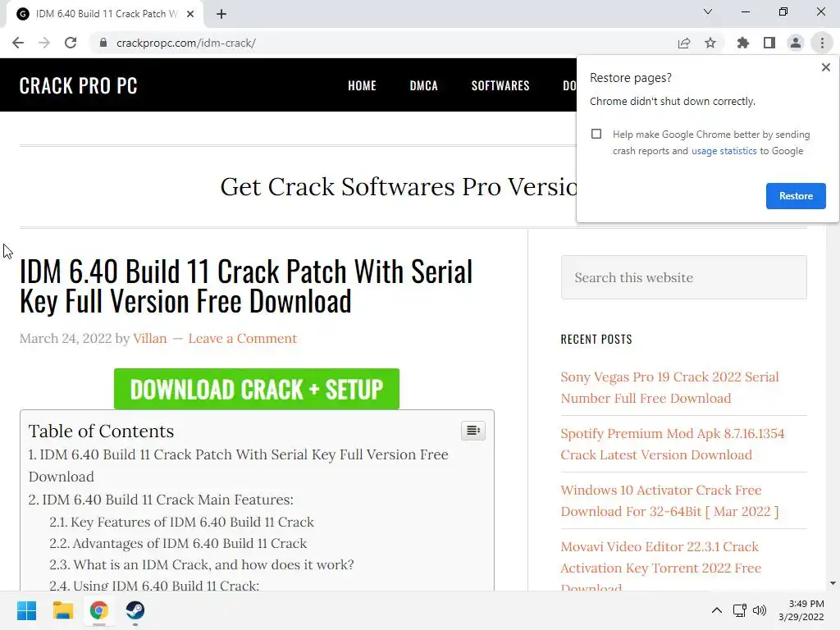Click the volume speaker tray icon
Image resolution: width=840 pixels, height=630 pixels.
point(760,610)
